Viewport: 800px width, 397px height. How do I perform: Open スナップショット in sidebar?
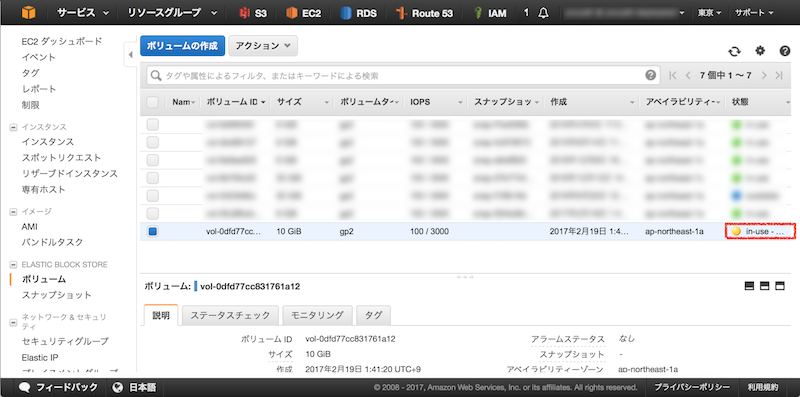(x=57, y=295)
